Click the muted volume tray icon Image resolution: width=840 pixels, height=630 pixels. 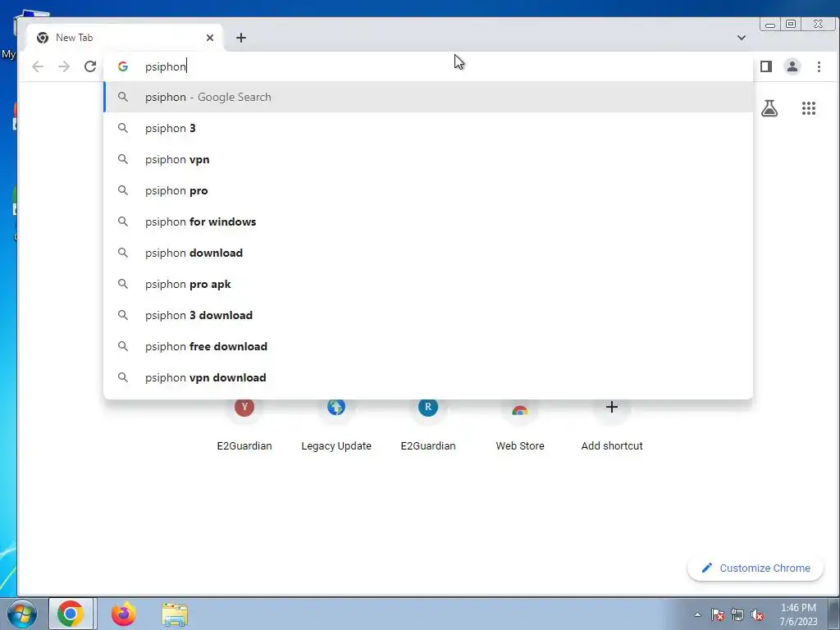click(757, 614)
